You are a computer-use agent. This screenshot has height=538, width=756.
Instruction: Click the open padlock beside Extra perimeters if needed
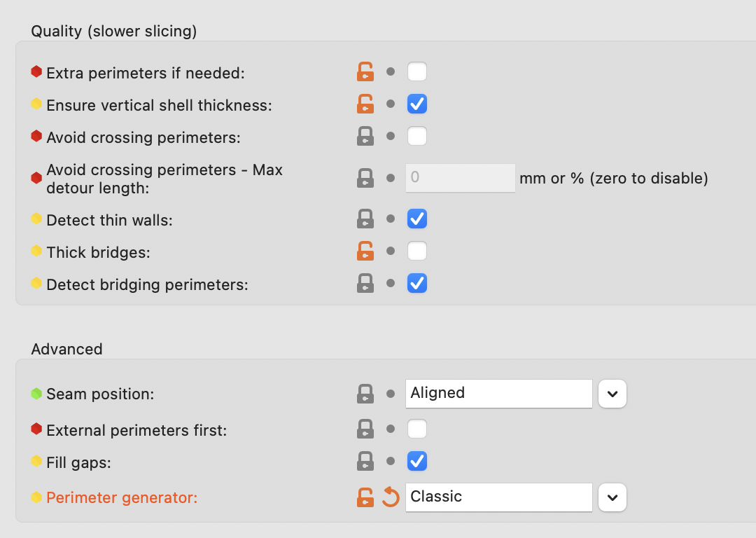365,71
